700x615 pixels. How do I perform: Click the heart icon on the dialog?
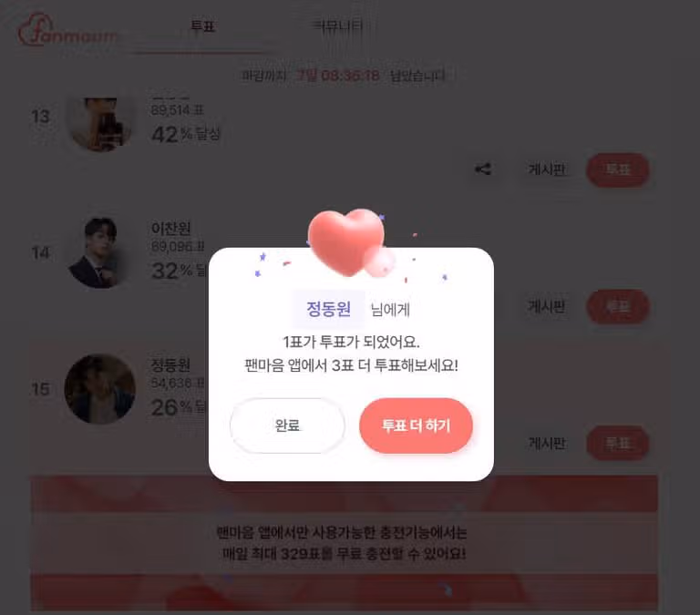(x=347, y=242)
